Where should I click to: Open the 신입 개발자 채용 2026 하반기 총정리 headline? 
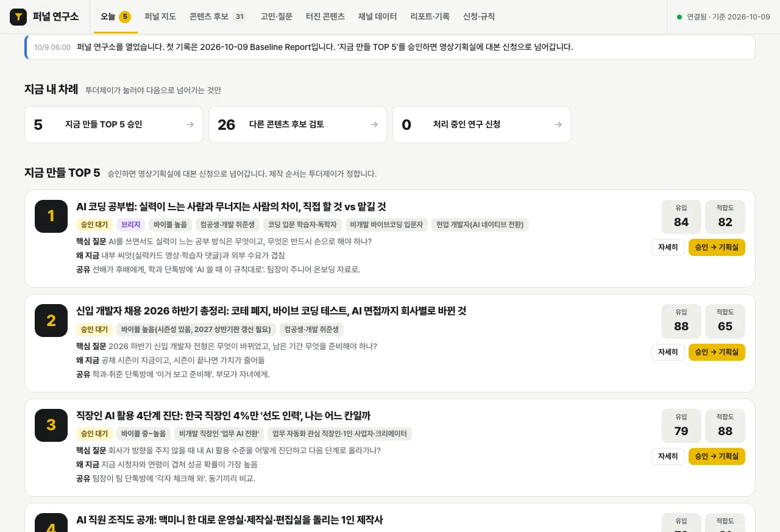271,311
